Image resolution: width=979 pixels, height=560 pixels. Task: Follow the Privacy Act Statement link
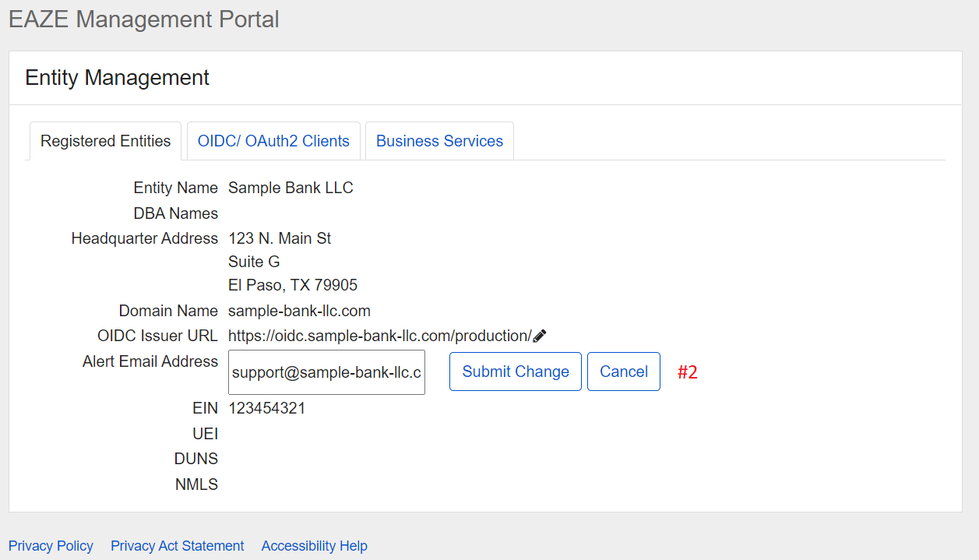[x=178, y=546]
